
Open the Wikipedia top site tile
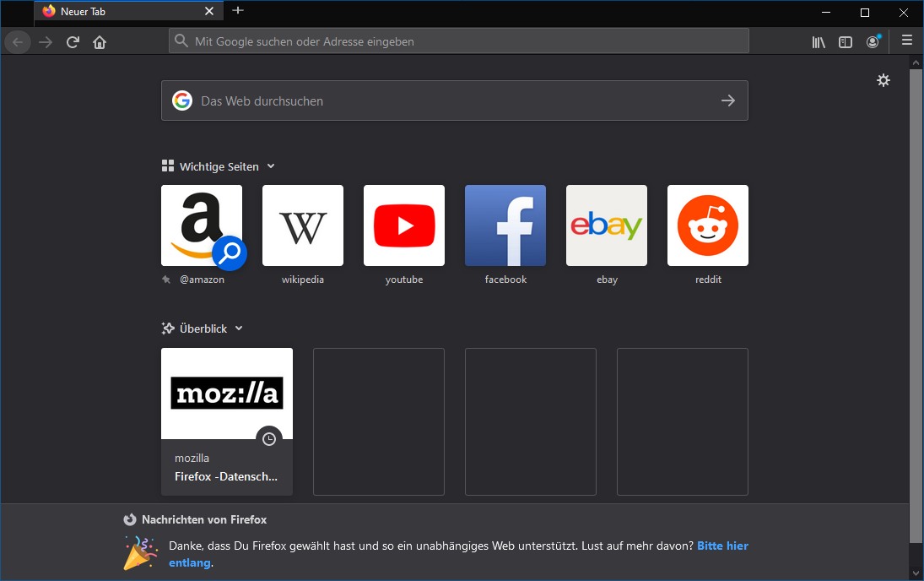pos(303,225)
